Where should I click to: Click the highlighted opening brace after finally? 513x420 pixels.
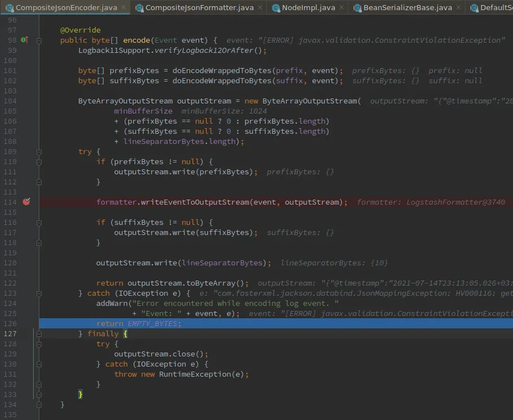[125, 333]
